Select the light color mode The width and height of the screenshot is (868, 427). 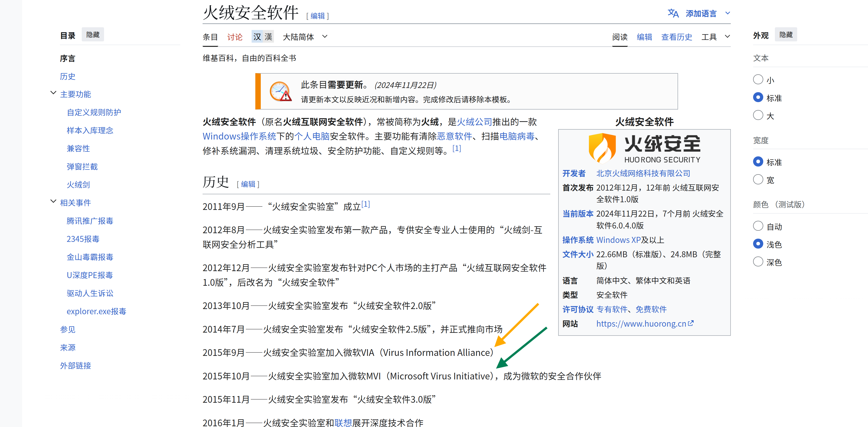click(x=758, y=244)
